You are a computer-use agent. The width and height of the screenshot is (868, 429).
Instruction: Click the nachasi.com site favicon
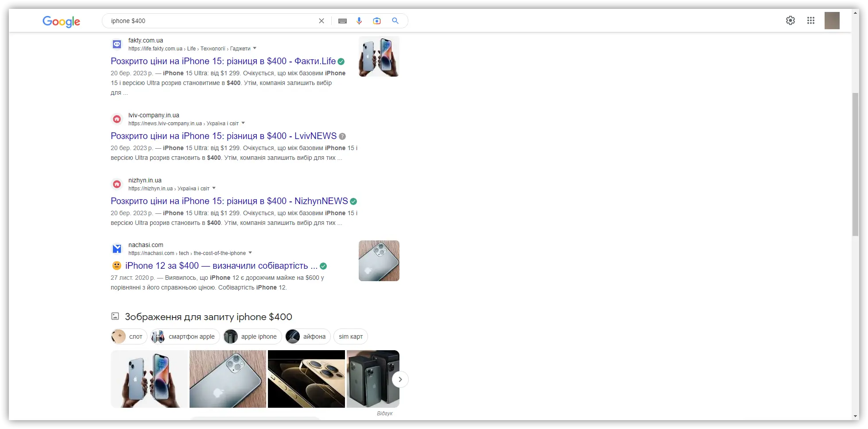click(117, 249)
